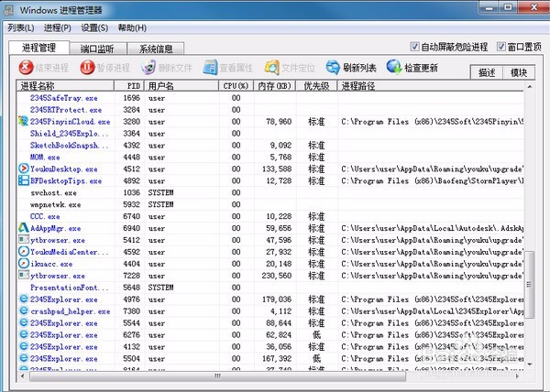This screenshot has width=550, height=392.
Task: Click the ikuacc.exe process icon
Action: coord(24,264)
